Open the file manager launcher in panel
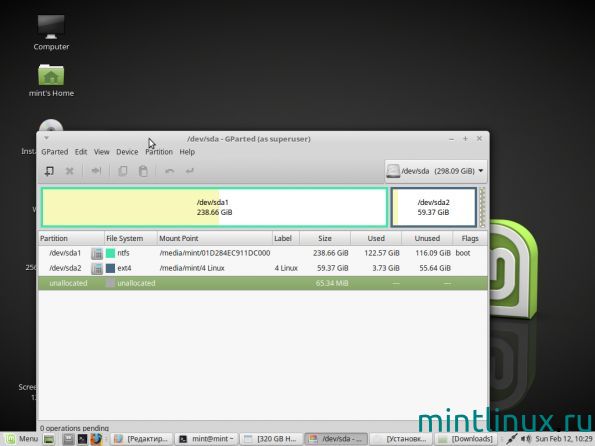 tap(68, 440)
